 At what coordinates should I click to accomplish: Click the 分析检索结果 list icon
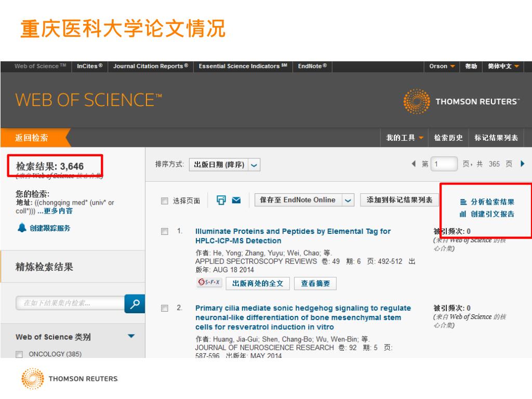[x=463, y=202]
